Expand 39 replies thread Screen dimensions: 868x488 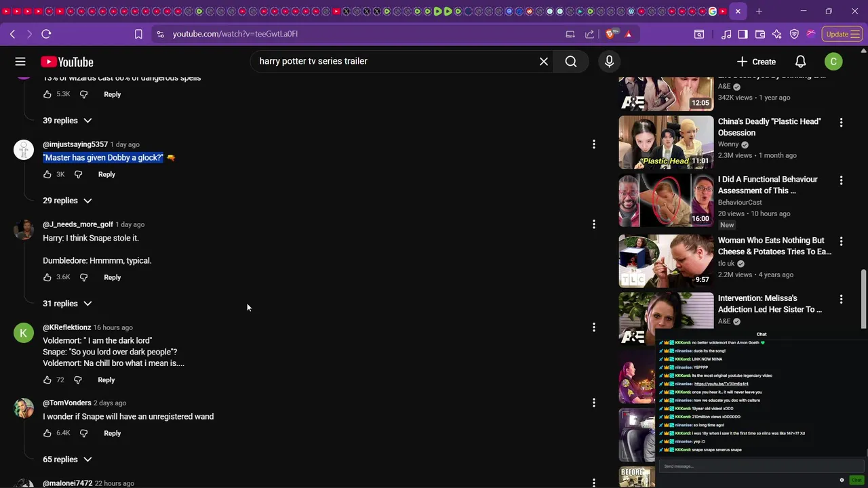67,121
